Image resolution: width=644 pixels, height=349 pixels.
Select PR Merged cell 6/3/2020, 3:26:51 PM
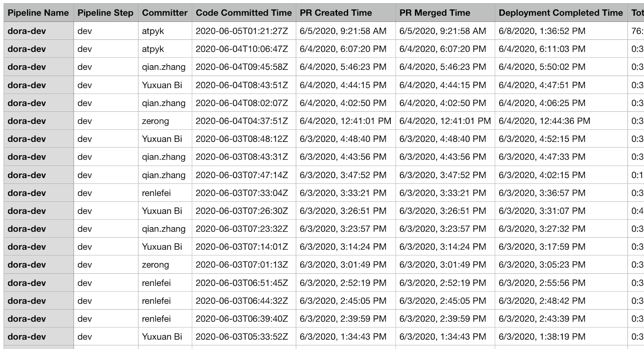[x=442, y=211]
